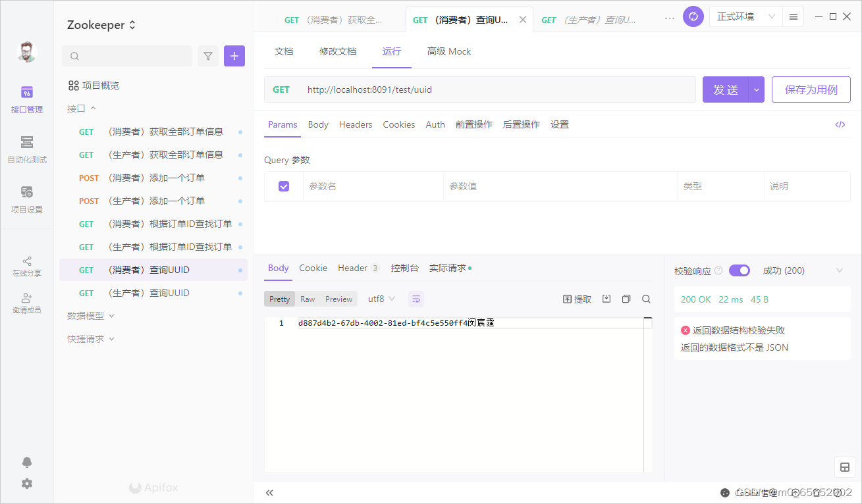Open (生产者) 查询UUID in tree
Screen dimensions: 862x504
[153, 293]
